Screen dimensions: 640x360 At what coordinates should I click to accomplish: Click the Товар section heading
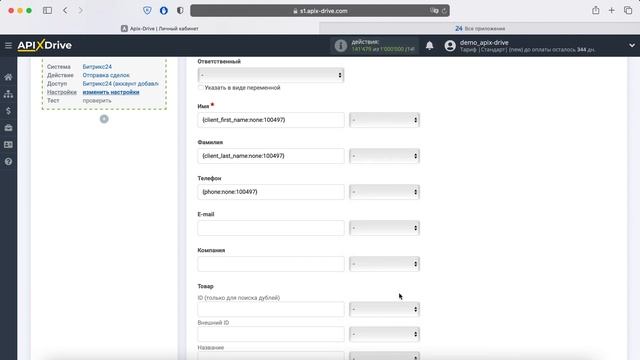pyautogui.click(x=205, y=286)
